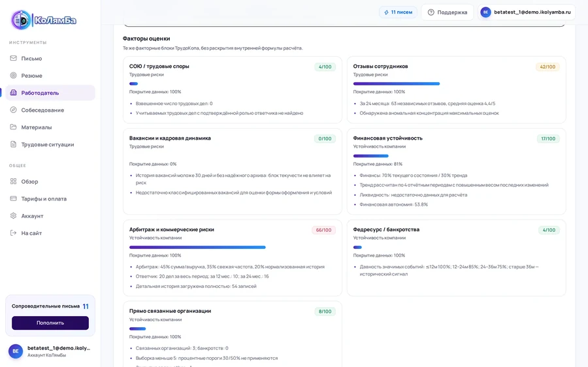Open Тарифы и оплата page
The height and width of the screenshot is (367, 588).
(x=50, y=199)
